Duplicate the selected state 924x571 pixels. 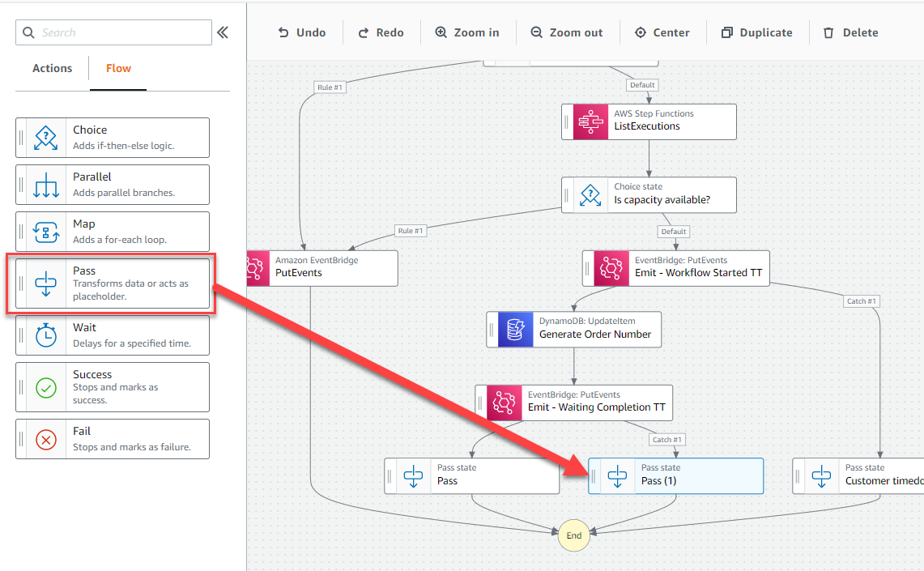pyautogui.click(x=756, y=32)
